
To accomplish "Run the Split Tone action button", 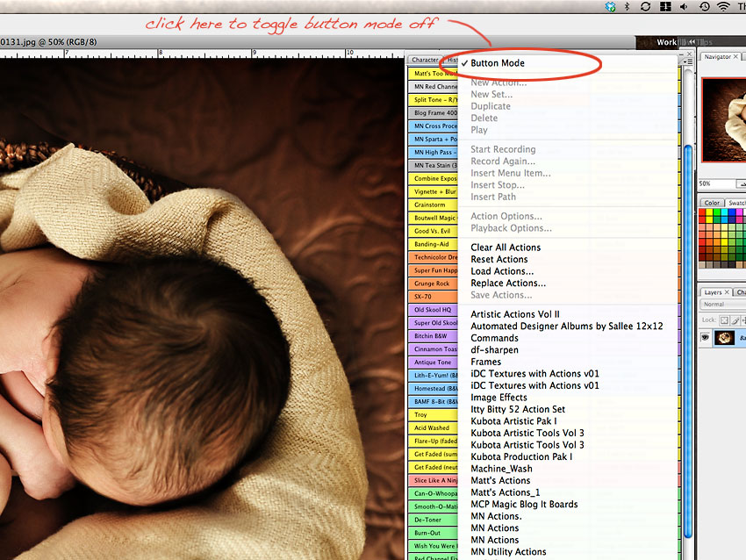I will point(433,100).
